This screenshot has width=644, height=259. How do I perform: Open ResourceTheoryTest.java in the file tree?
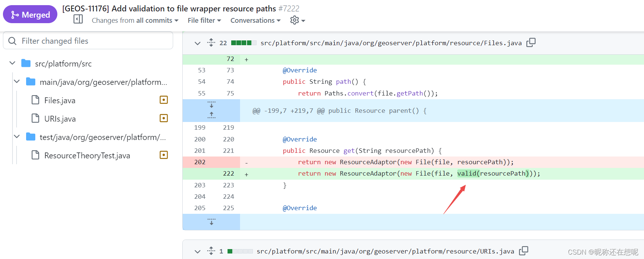(x=87, y=155)
